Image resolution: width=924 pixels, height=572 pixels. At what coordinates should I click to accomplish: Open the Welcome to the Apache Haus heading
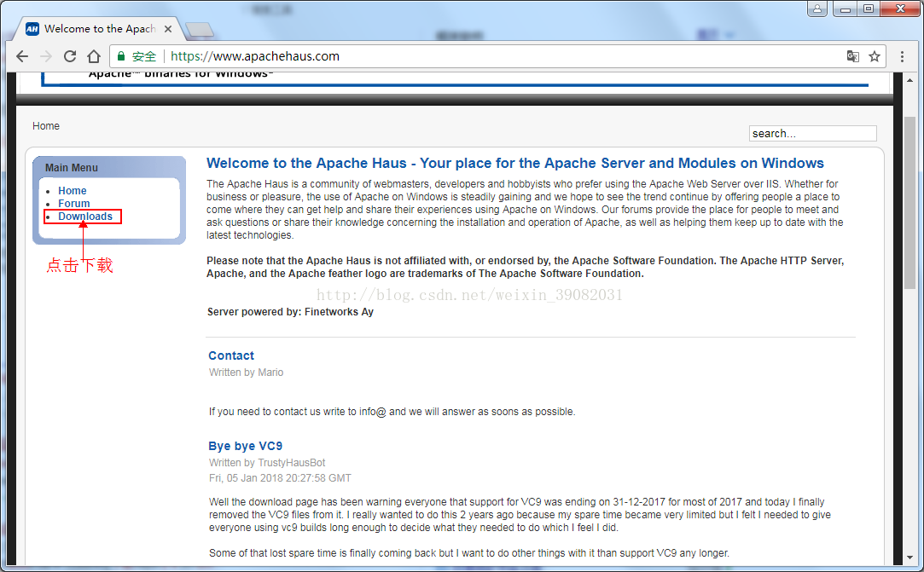[515, 163]
